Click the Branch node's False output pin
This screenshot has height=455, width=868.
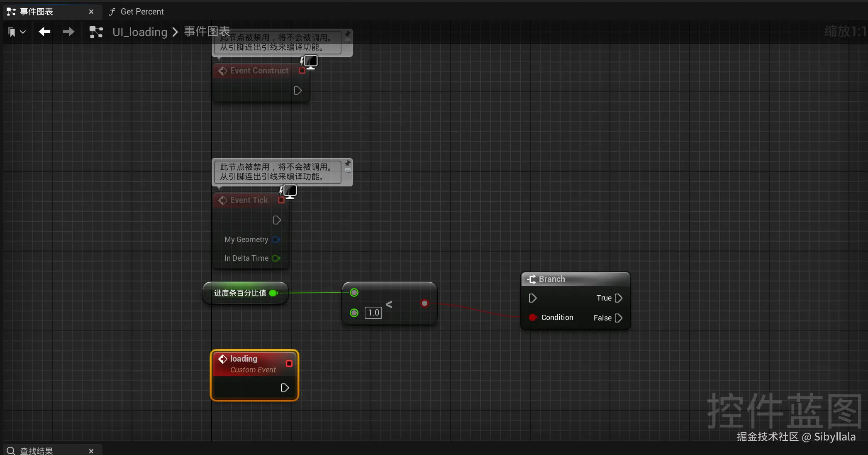coord(618,318)
